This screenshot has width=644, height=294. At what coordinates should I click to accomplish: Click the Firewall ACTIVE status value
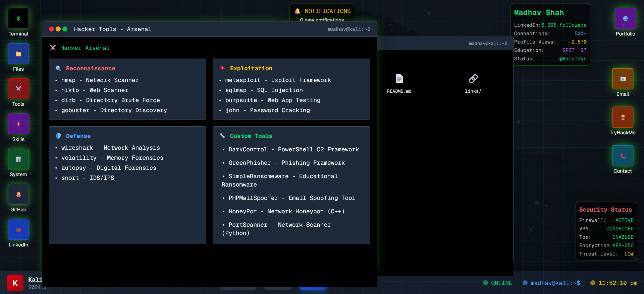[624, 220]
